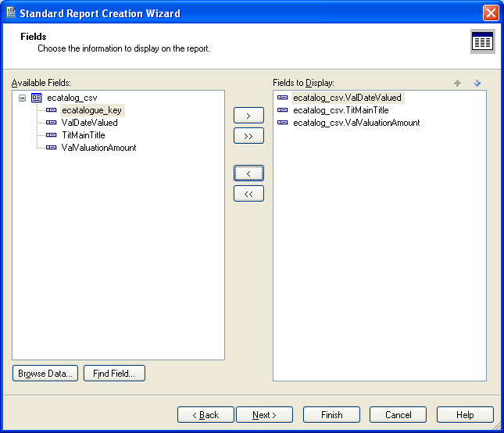Go to the Next wizard step
Image resolution: width=504 pixels, height=433 pixels.
coord(264,415)
